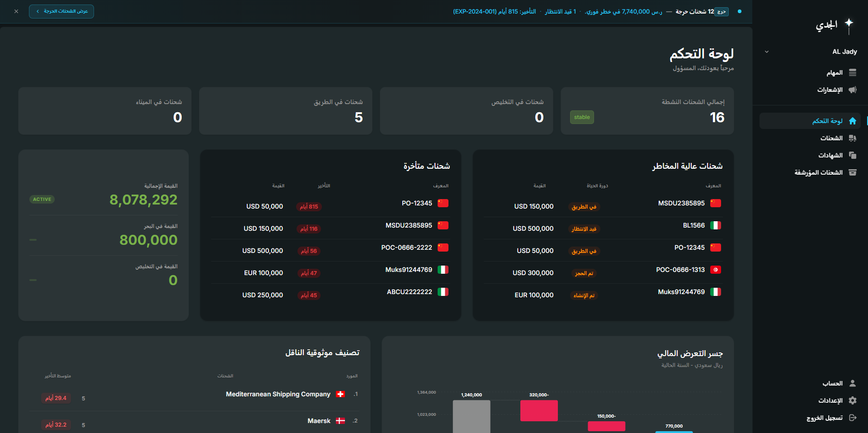Select delayed shipment PO-12345 row
The height and width of the screenshot is (433, 868).
[330, 206]
